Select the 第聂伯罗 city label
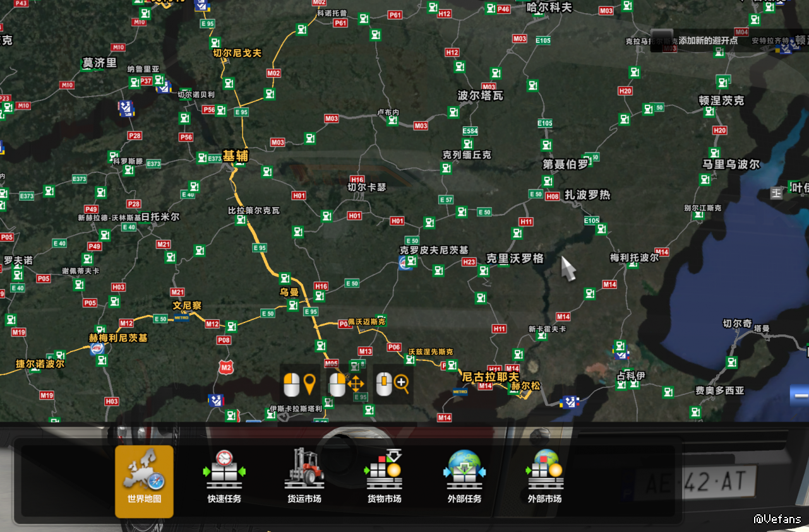 565,164
